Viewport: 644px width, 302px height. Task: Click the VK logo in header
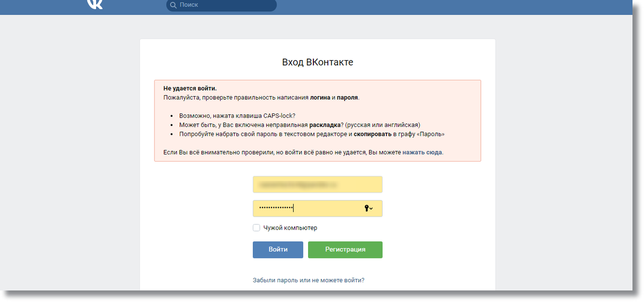(x=95, y=4)
